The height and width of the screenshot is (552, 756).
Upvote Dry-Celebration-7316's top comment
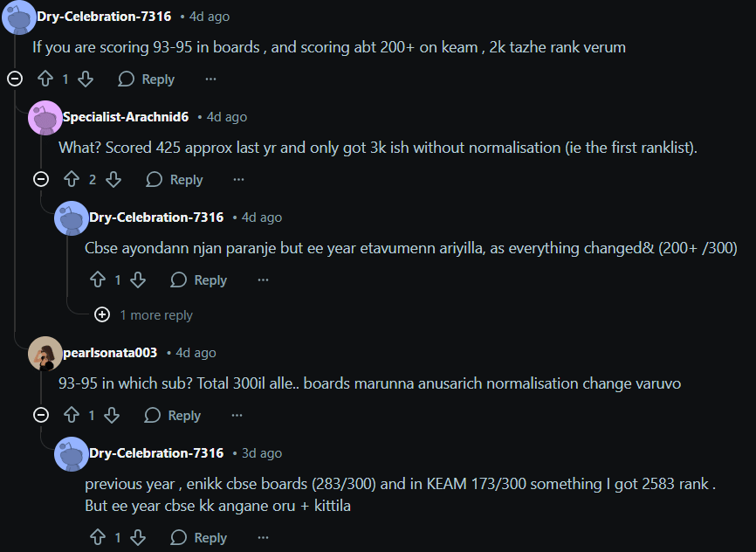tap(44, 79)
